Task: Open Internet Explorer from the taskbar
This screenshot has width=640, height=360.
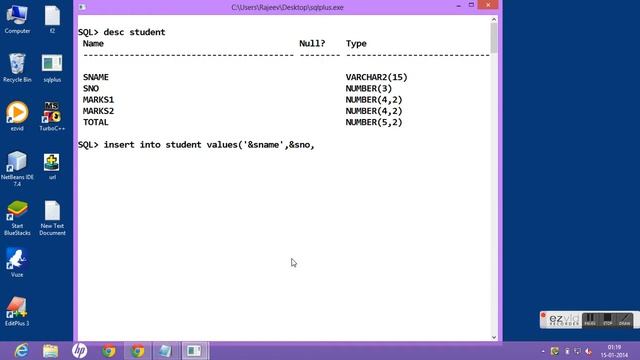Action: click(21, 351)
